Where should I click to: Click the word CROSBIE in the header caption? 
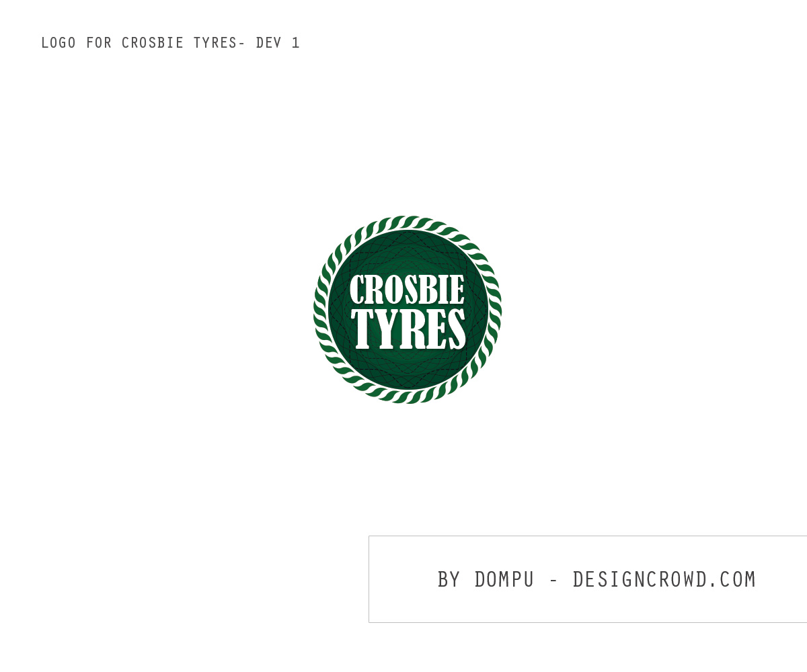(153, 43)
